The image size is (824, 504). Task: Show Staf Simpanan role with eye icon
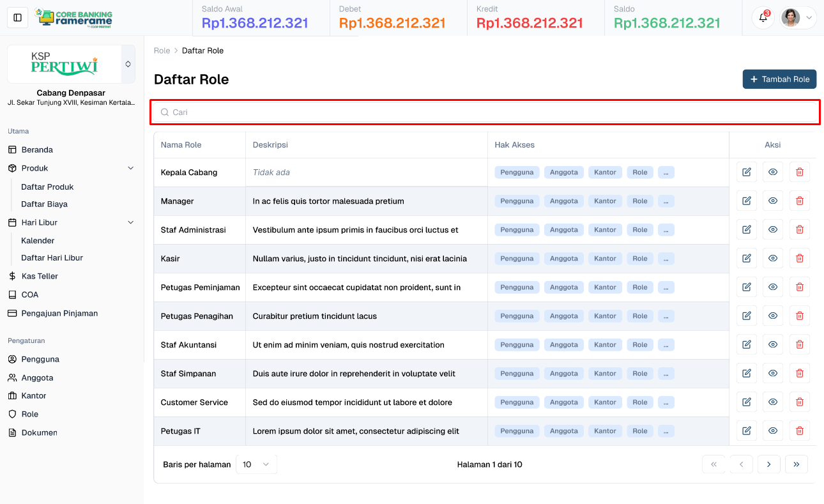click(x=773, y=374)
